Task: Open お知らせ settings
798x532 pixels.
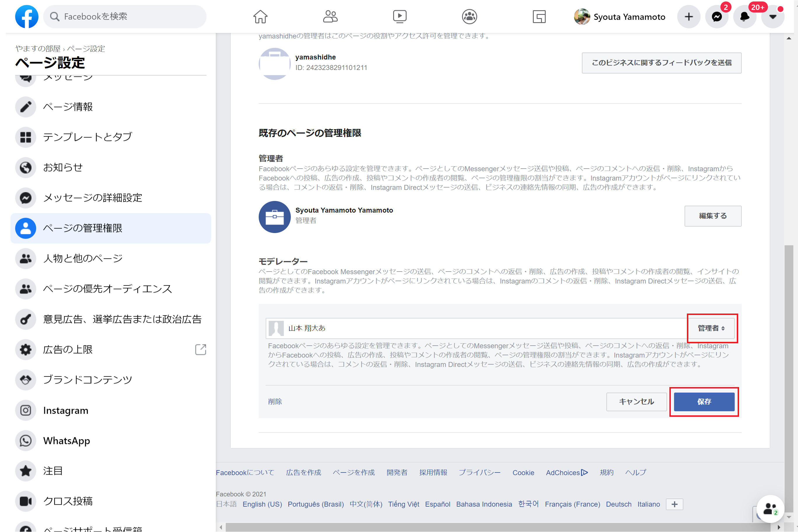Action: tap(111, 168)
